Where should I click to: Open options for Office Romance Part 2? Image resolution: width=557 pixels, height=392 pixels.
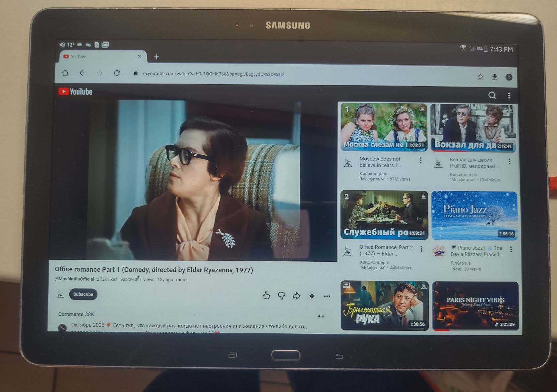tap(421, 249)
